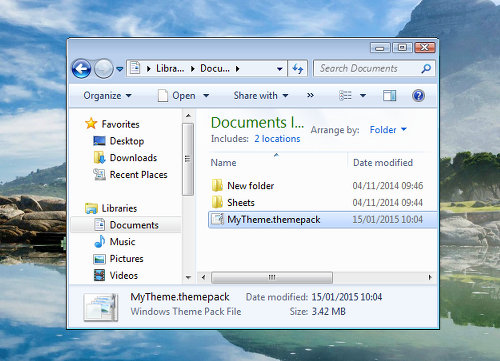The height and width of the screenshot is (361, 500).
Task: Select the Pictures library
Action: click(x=126, y=259)
